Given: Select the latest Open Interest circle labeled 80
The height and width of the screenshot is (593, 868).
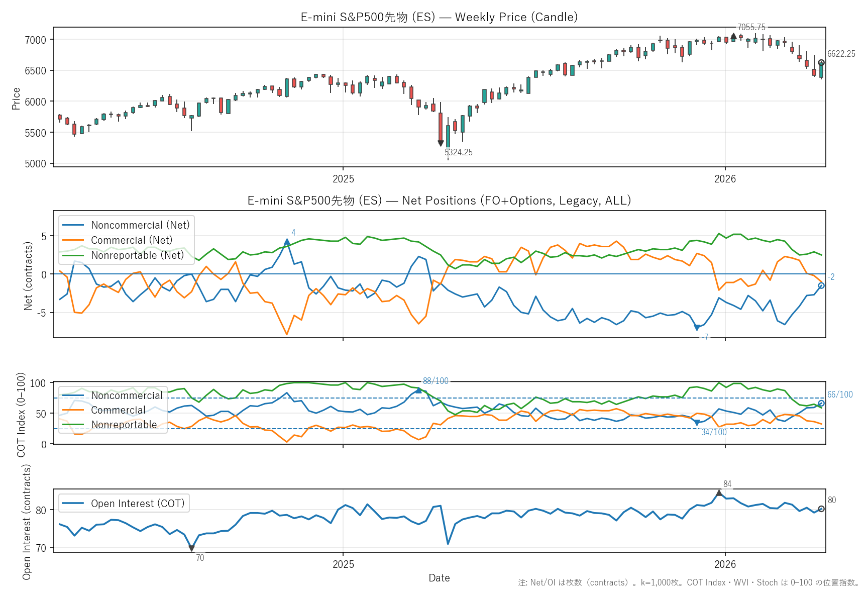Looking at the screenshot, I should 821,509.
